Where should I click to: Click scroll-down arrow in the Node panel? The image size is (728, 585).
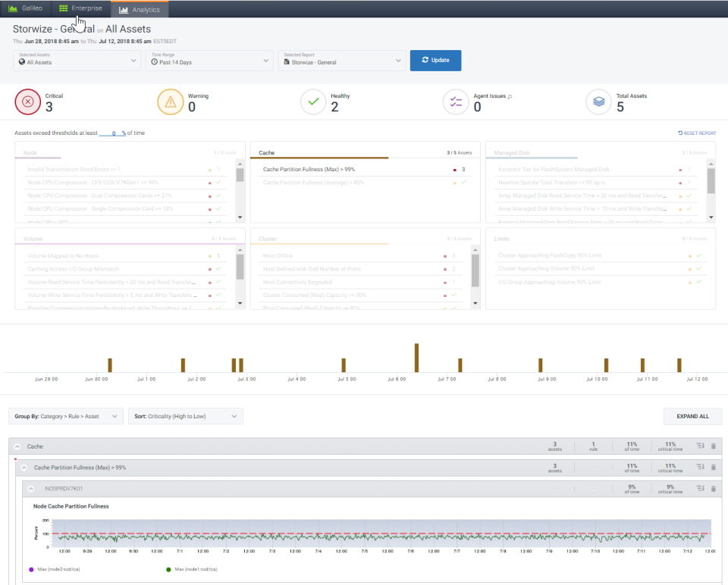tap(240, 217)
